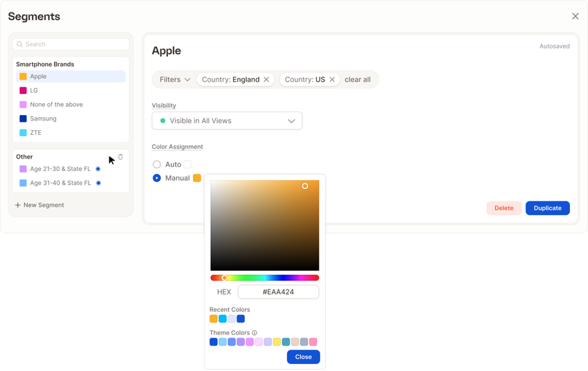Close the Segments dialog with X icon
The height and width of the screenshot is (371, 588).
[x=575, y=17]
